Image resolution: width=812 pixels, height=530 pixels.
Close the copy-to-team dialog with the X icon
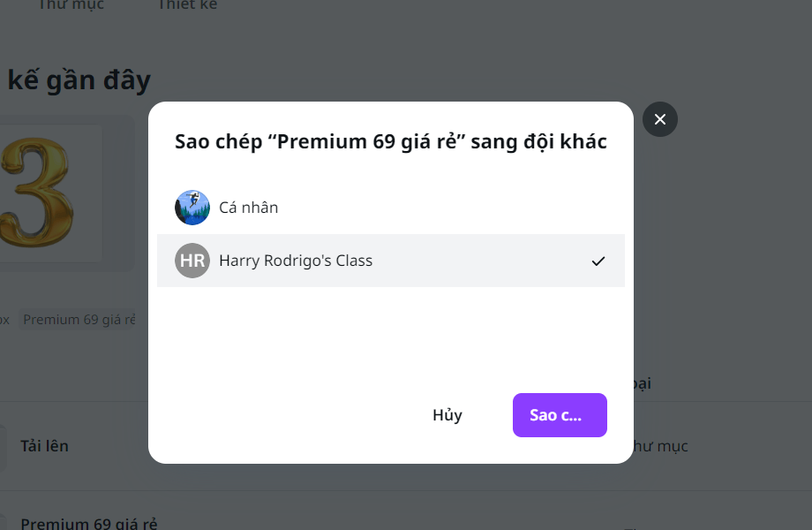point(660,119)
